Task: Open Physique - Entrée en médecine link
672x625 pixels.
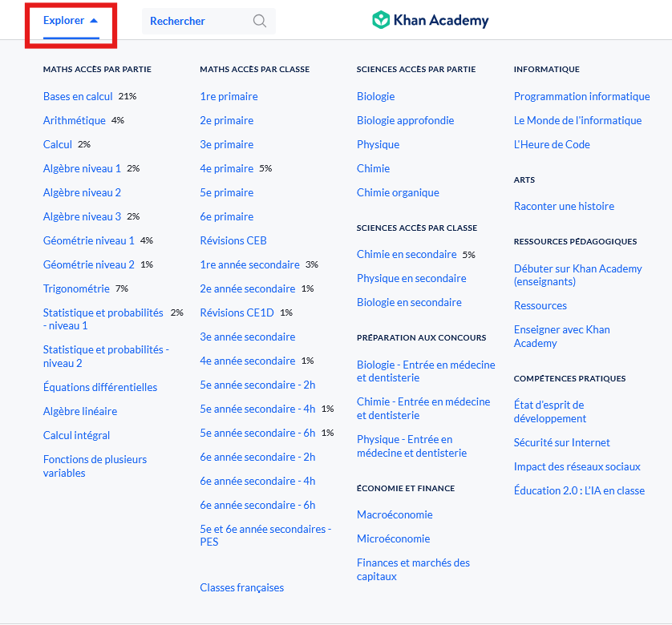Action: [x=411, y=446]
